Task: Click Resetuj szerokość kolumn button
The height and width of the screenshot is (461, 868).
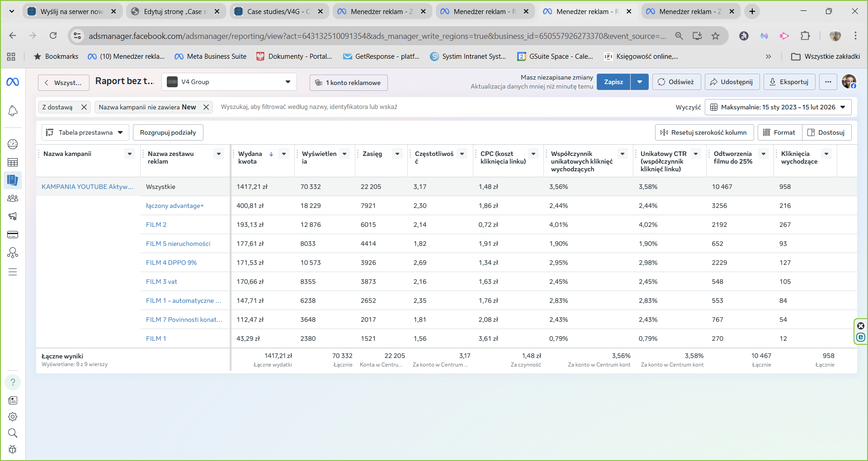Action: tap(704, 132)
